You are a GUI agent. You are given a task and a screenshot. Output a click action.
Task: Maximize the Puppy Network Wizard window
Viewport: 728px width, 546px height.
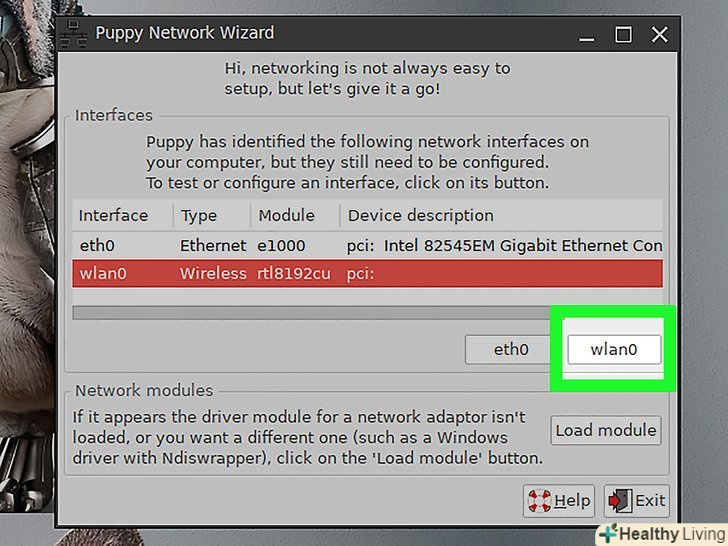coord(623,35)
